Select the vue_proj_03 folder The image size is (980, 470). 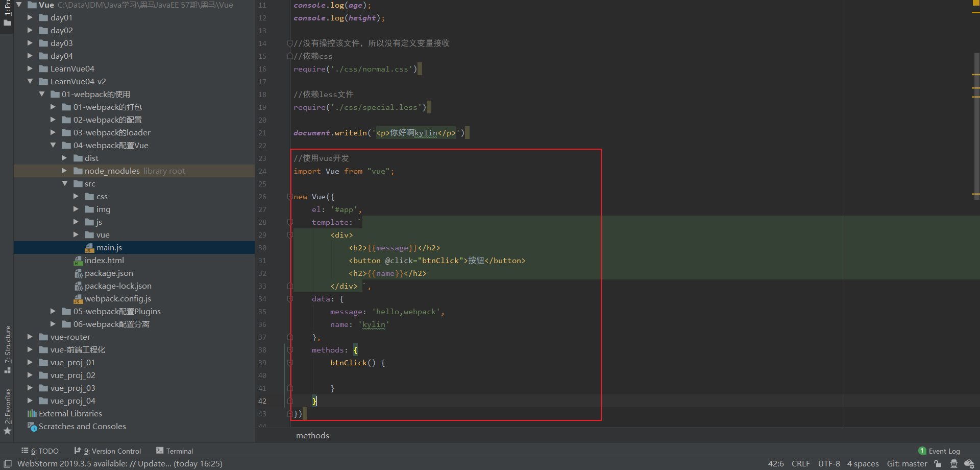tap(72, 388)
